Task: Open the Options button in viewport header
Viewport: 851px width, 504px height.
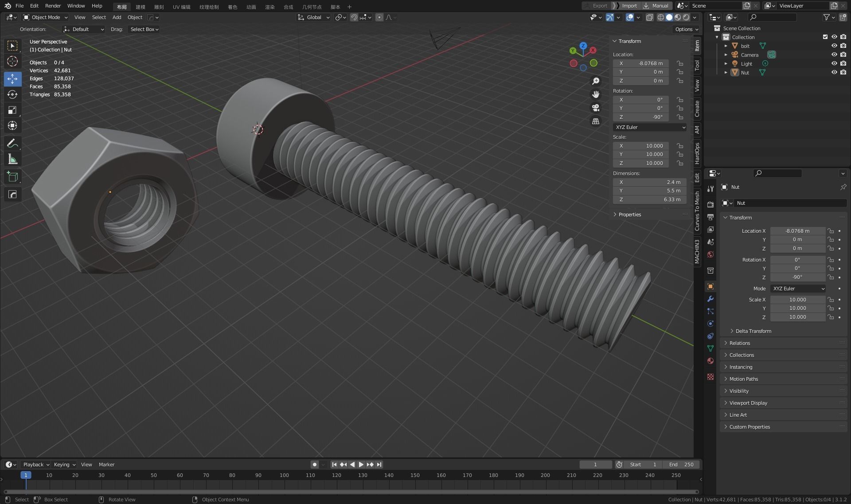Action: coord(686,29)
